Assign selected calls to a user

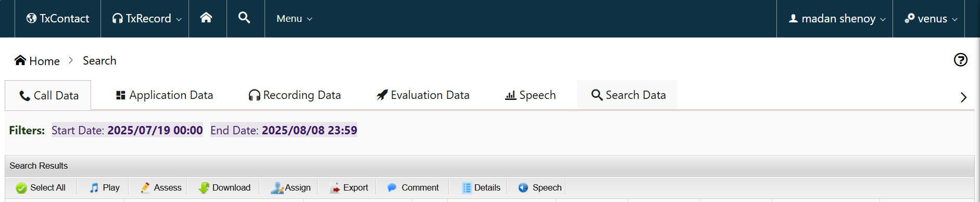[291, 187]
